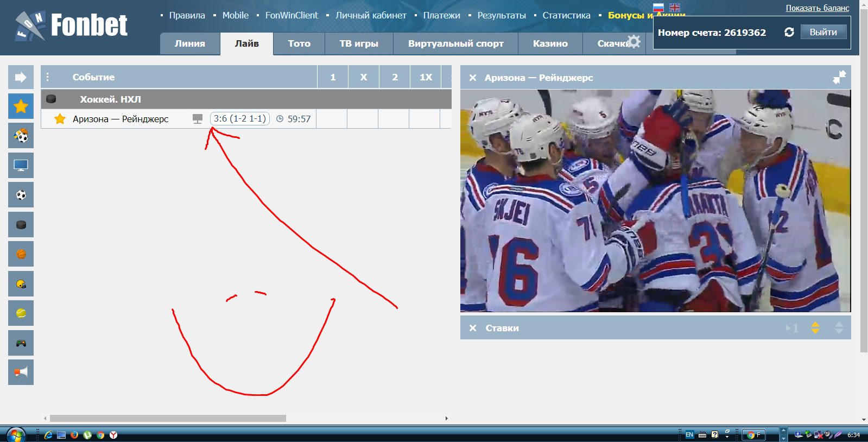The image size is (868, 442).
Task: Toggle favorite star for Аризона — Рейнджерс
Action: tap(60, 119)
